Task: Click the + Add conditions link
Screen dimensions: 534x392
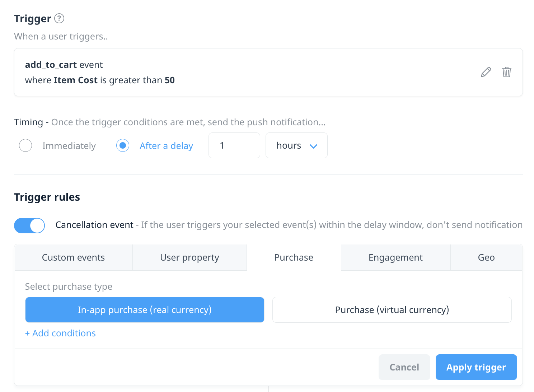Action: [x=60, y=333]
